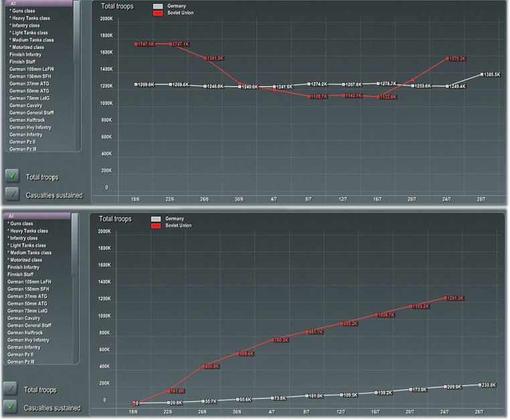510x420 pixels.
Task: Select '* Guns class' in top list
Action: pos(22,11)
